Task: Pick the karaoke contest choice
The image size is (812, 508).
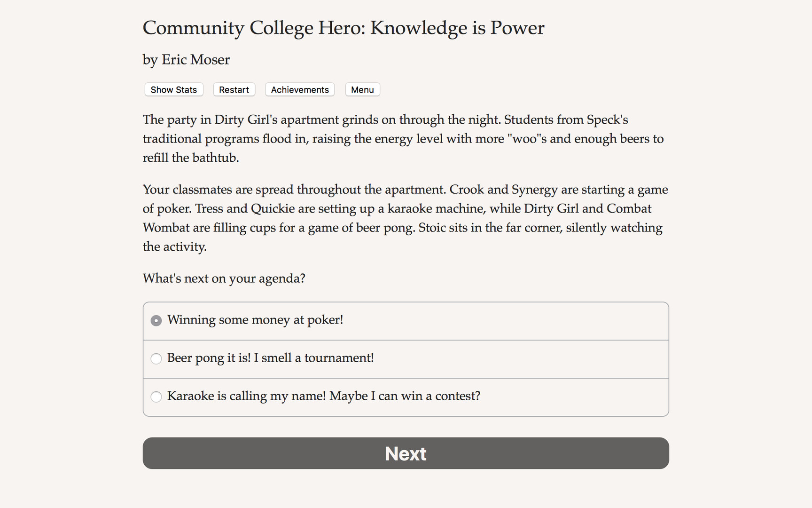Action: [323, 397]
